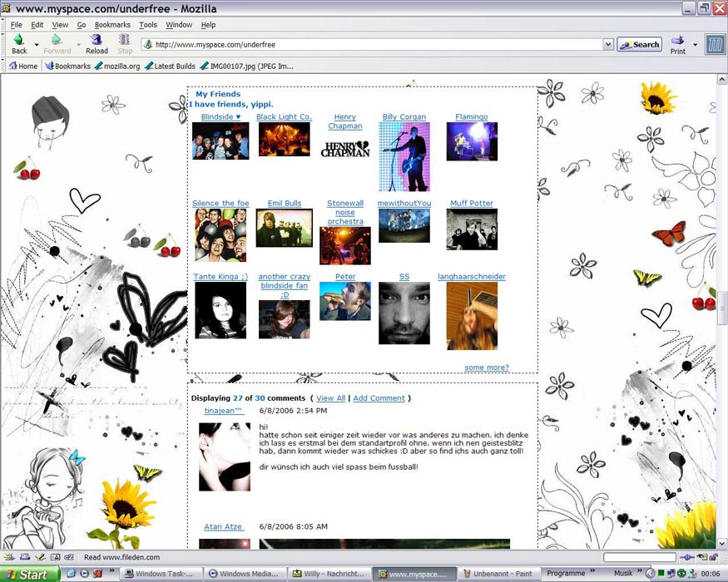Click the Search button

(639, 45)
